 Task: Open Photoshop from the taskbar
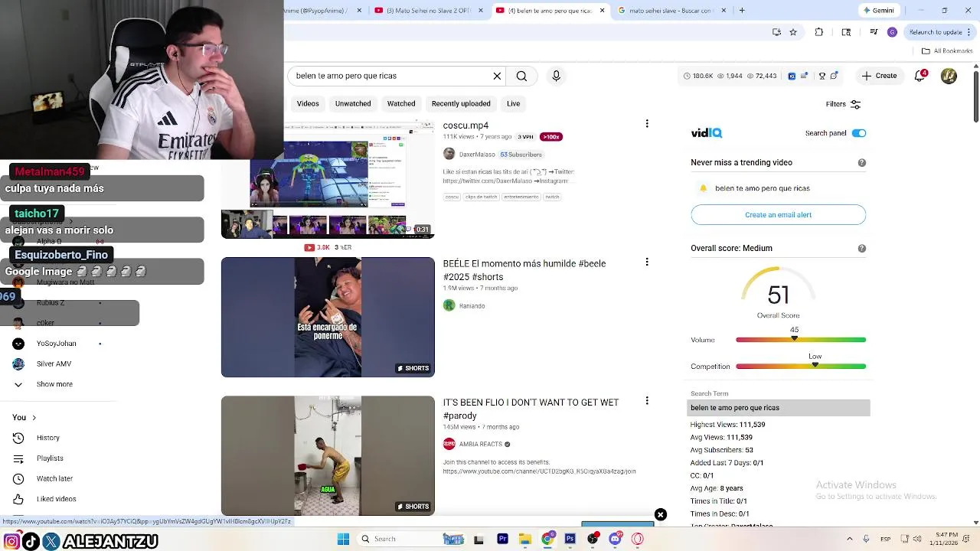pos(570,539)
